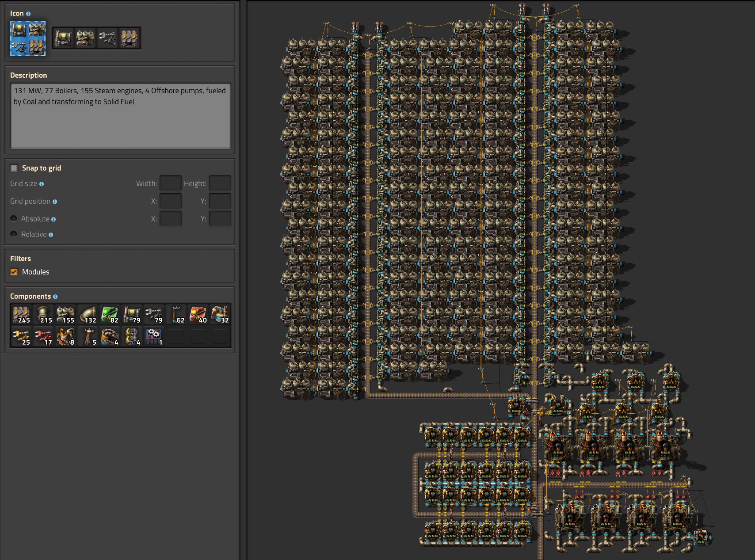Click the first empty component slot
This screenshot has width=755, height=560.
click(x=176, y=336)
